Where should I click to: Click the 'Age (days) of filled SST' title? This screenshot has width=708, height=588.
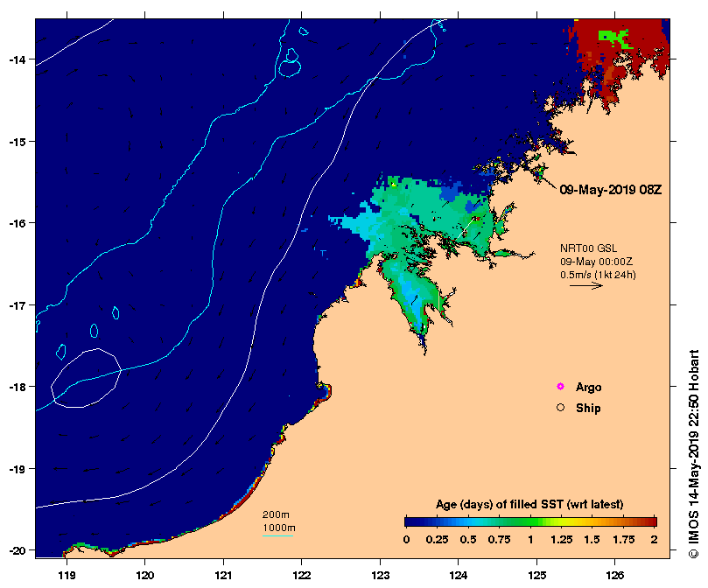(529, 504)
